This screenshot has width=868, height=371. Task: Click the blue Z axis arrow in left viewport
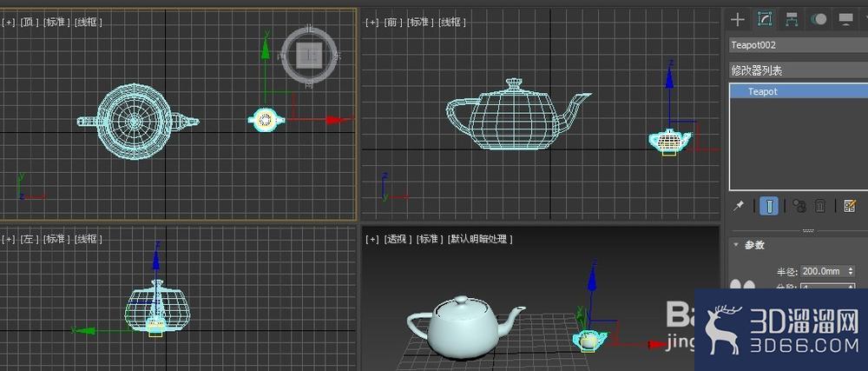(156, 258)
